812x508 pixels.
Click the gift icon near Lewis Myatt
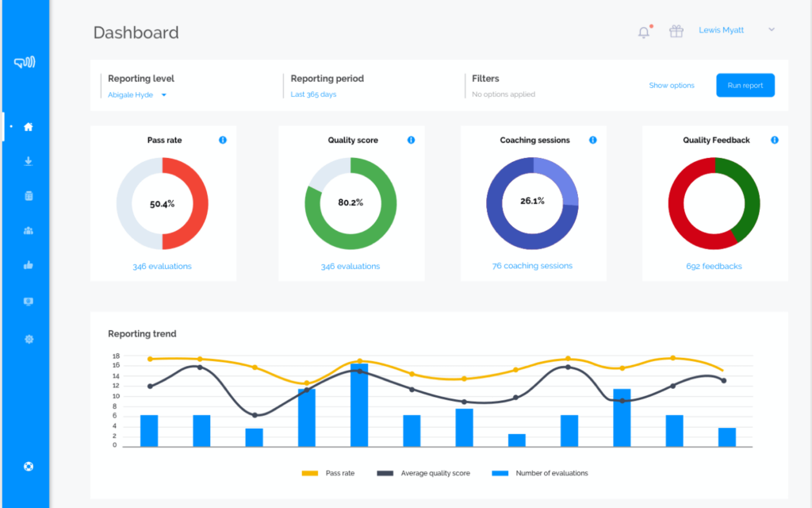(x=676, y=30)
